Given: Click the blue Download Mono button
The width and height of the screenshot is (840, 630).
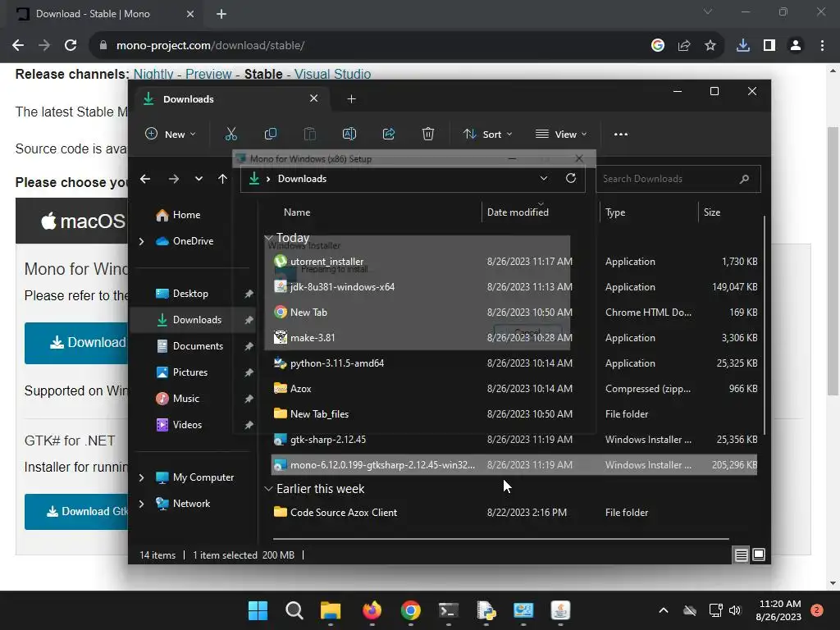Looking at the screenshot, I should pyautogui.click(x=76, y=343).
